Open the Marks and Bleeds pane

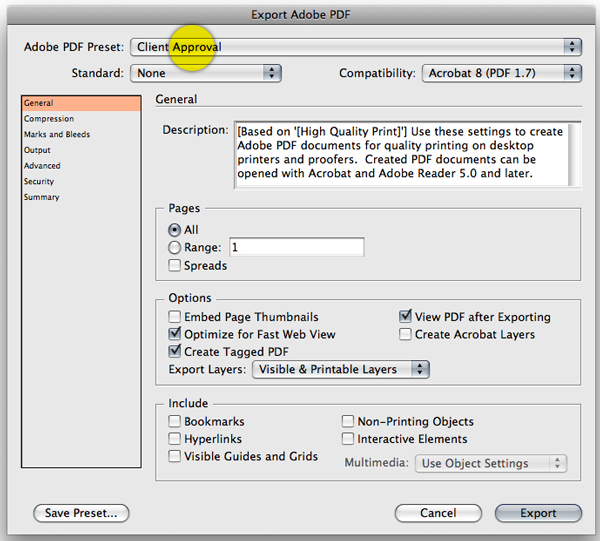(x=81, y=134)
